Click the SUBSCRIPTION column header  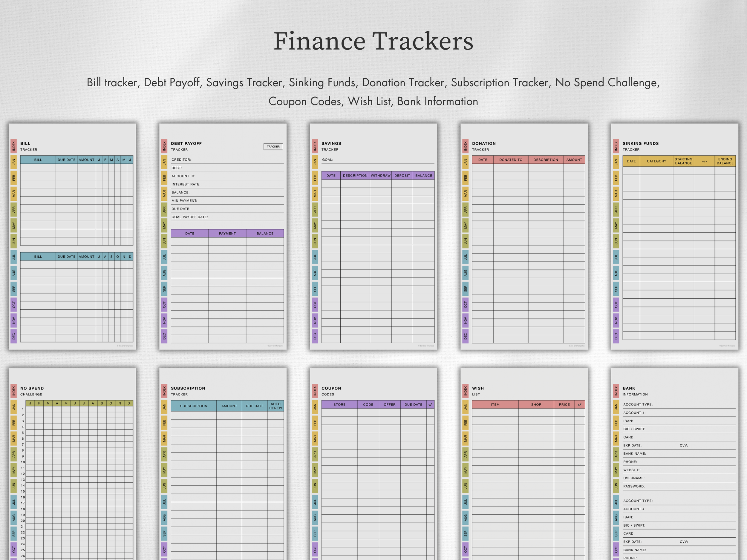[194, 406]
